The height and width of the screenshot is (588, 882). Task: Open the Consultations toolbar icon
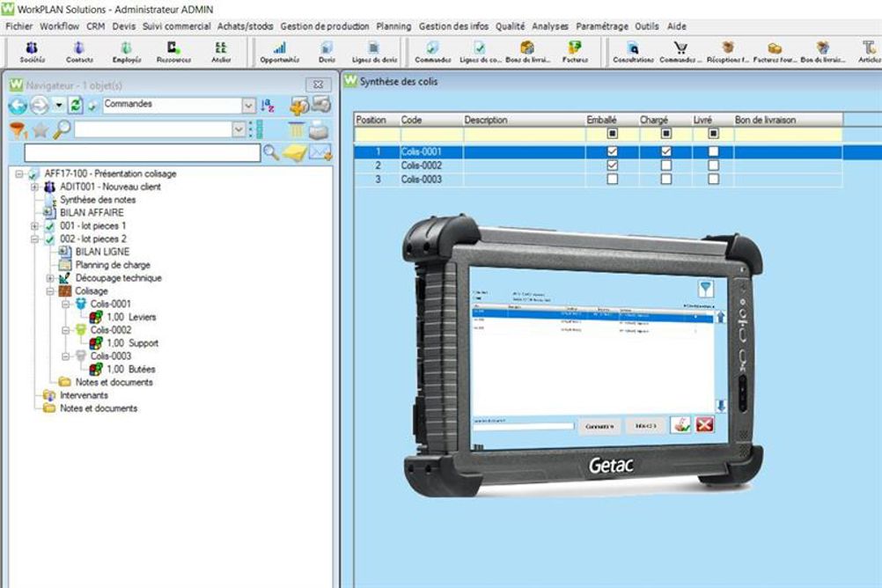tap(633, 52)
